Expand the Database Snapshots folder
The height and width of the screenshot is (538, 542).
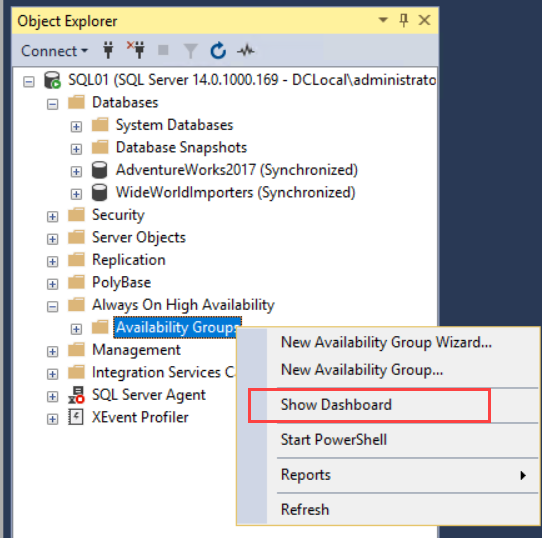pos(76,149)
